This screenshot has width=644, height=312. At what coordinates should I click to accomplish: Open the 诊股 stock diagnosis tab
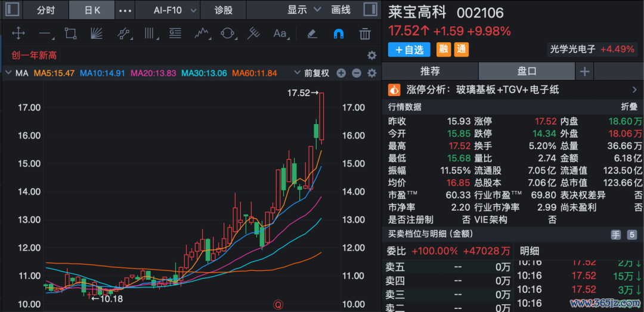(224, 10)
